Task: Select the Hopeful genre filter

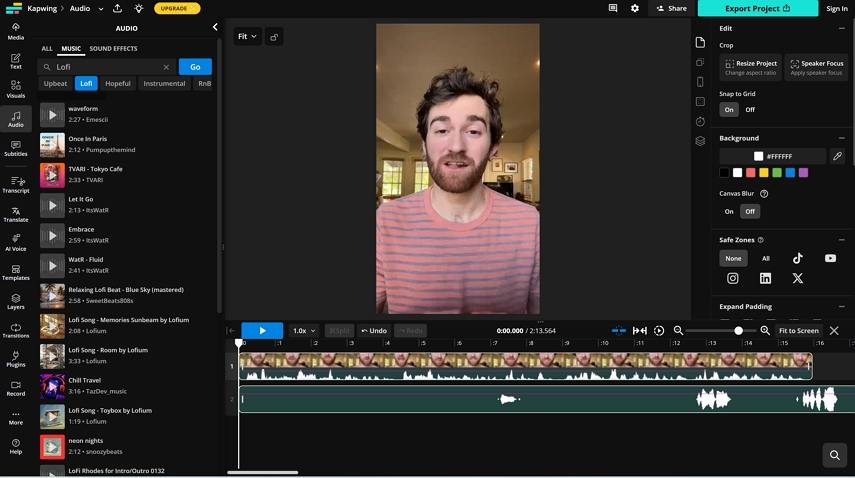Action: point(118,83)
